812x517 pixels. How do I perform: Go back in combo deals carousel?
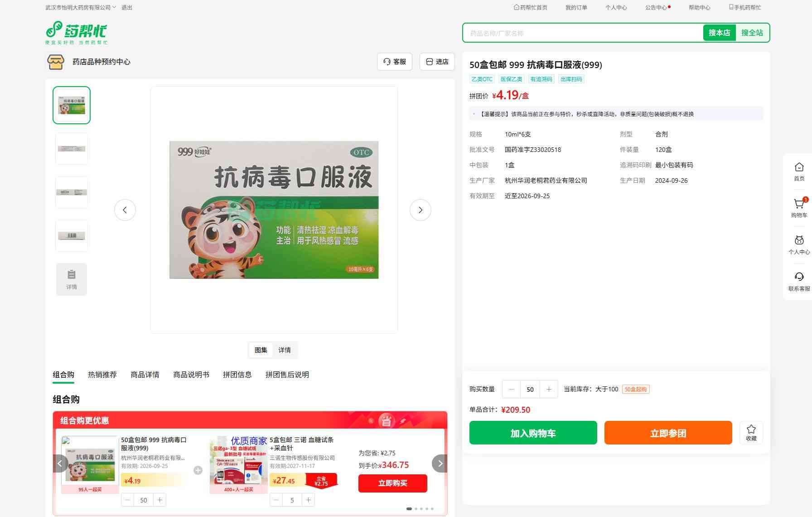point(60,463)
